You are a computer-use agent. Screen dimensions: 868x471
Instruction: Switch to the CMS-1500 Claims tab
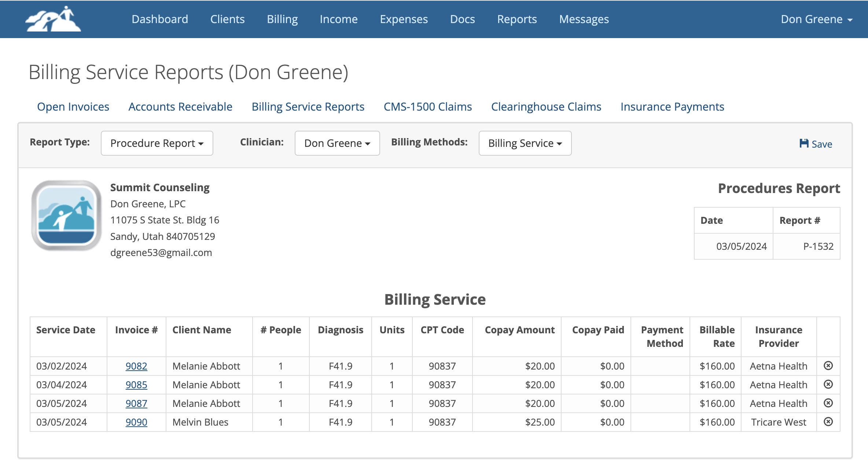point(428,107)
